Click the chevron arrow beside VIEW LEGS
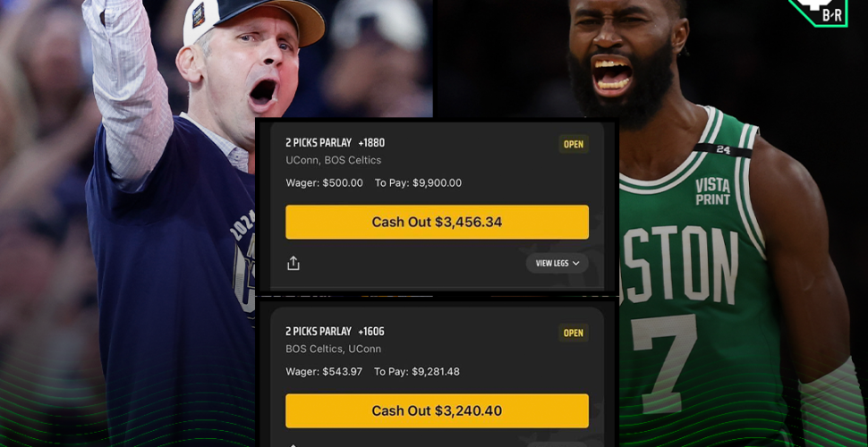Image resolution: width=868 pixels, height=447 pixels. (575, 264)
